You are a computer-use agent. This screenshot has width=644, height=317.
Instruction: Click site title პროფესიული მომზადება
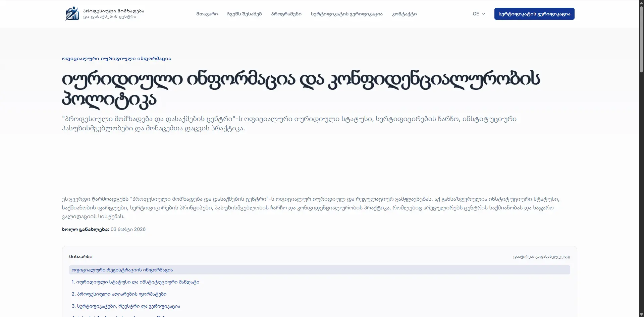coord(114,11)
